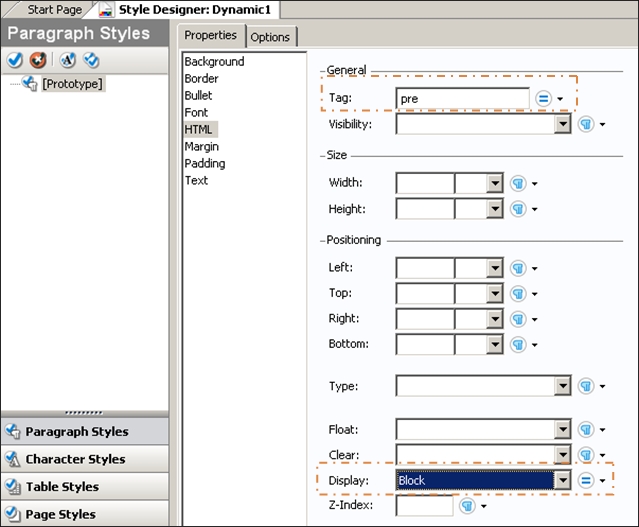Click the orange delete style icon
The width and height of the screenshot is (639, 527).
pos(38,60)
